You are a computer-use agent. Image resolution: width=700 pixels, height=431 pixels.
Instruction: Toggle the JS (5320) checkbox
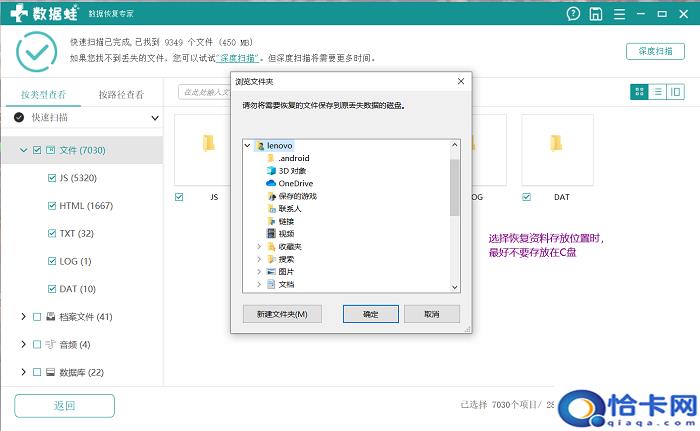[52, 179]
